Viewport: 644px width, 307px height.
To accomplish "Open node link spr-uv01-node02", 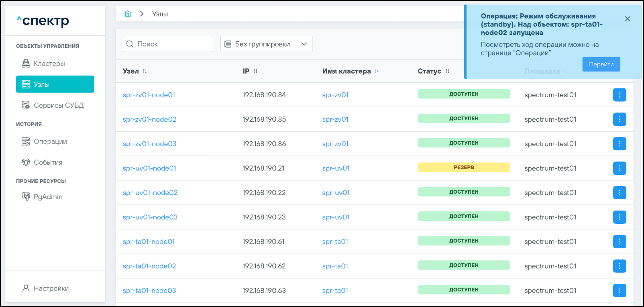I will pyautogui.click(x=150, y=193).
